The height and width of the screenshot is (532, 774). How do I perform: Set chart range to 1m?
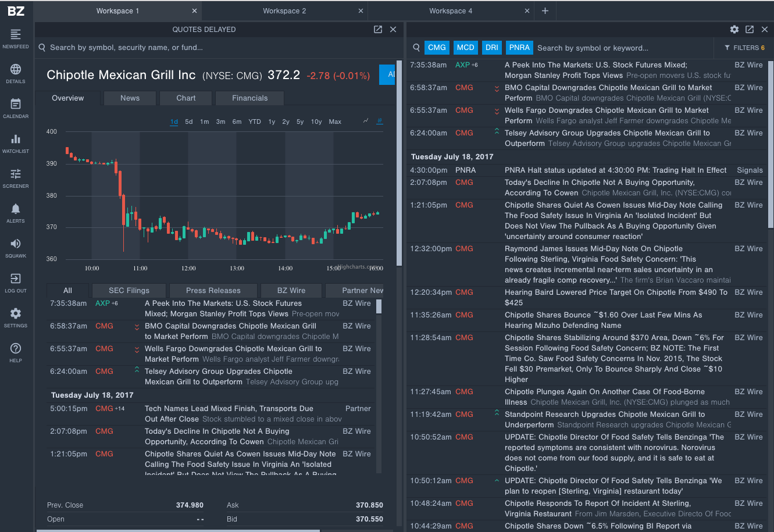[x=205, y=122]
